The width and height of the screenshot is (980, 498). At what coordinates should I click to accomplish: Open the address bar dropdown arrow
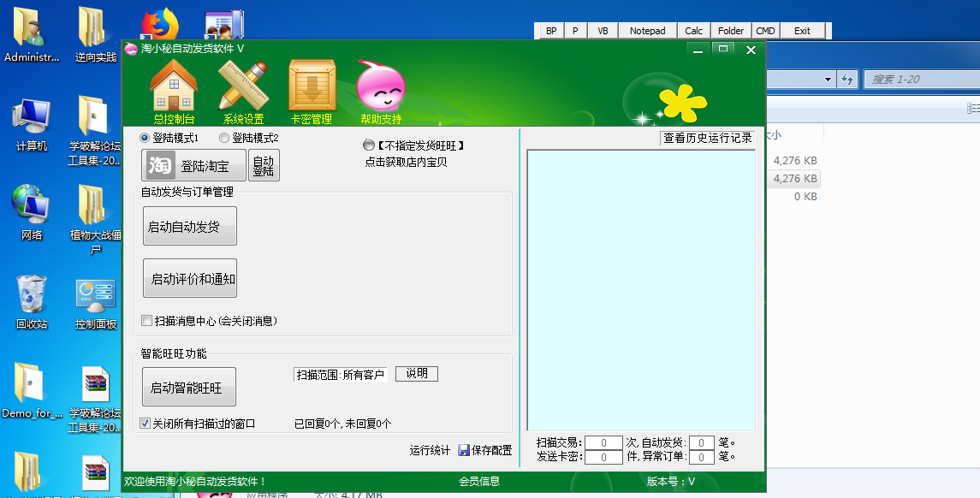pyautogui.click(x=828, y=80)
